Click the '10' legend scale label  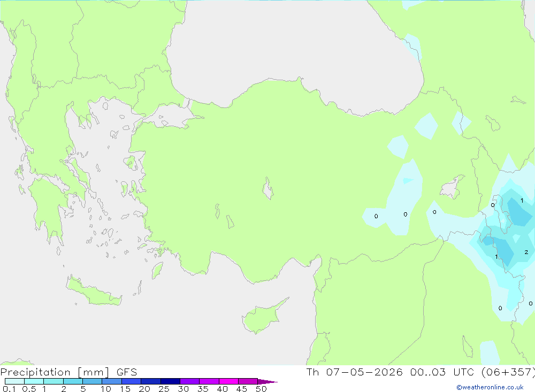106,389
